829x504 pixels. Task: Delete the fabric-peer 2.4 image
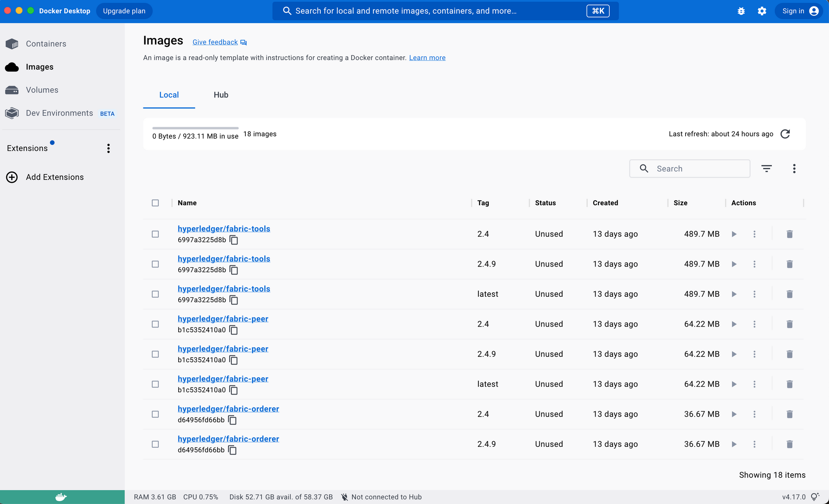click(x=790, y=324)
